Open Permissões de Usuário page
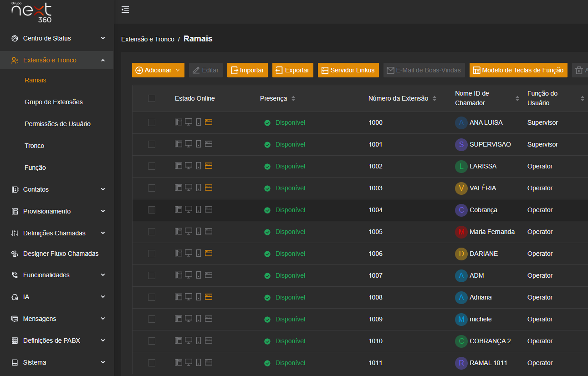 click(x=57, y=124)
